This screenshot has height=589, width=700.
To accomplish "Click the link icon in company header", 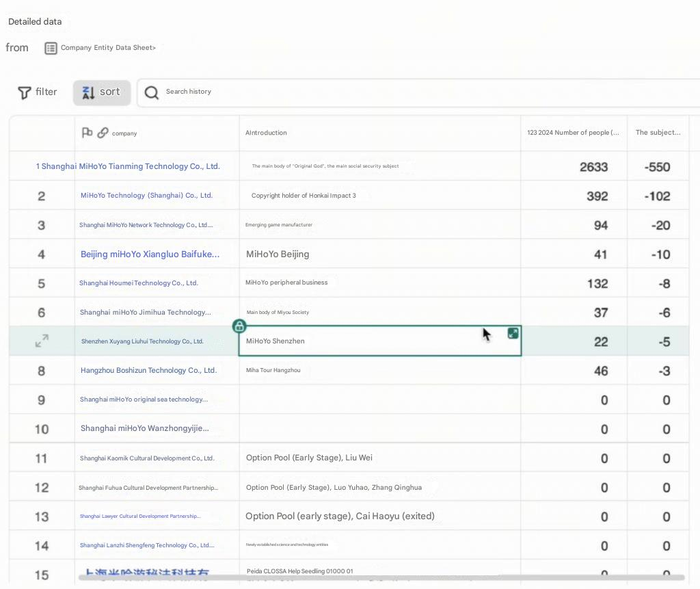I will (x=103, y=133).
